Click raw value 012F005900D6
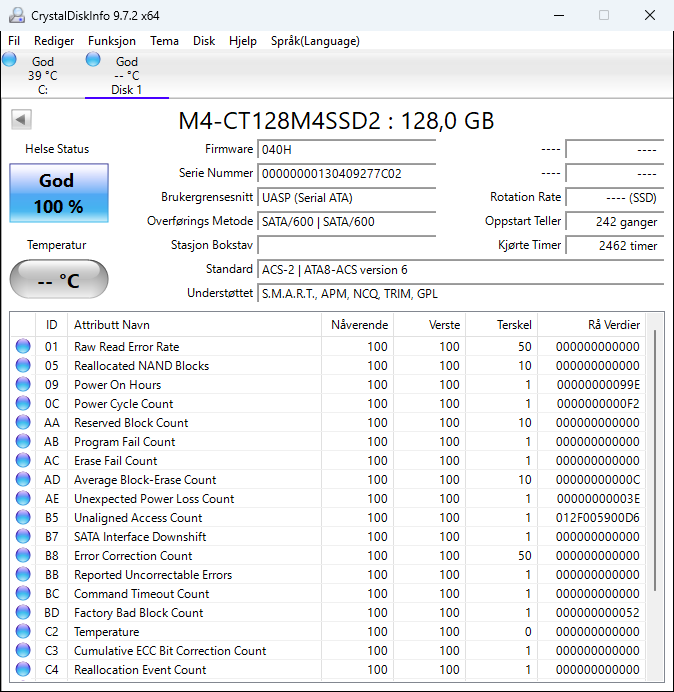The image size is (674, 692). tap(598, 518)
